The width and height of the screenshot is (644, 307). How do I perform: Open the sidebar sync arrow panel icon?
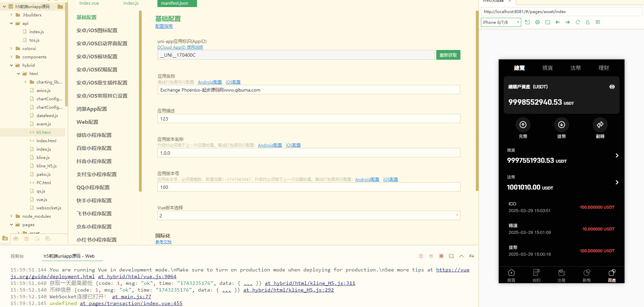(37, 239)
